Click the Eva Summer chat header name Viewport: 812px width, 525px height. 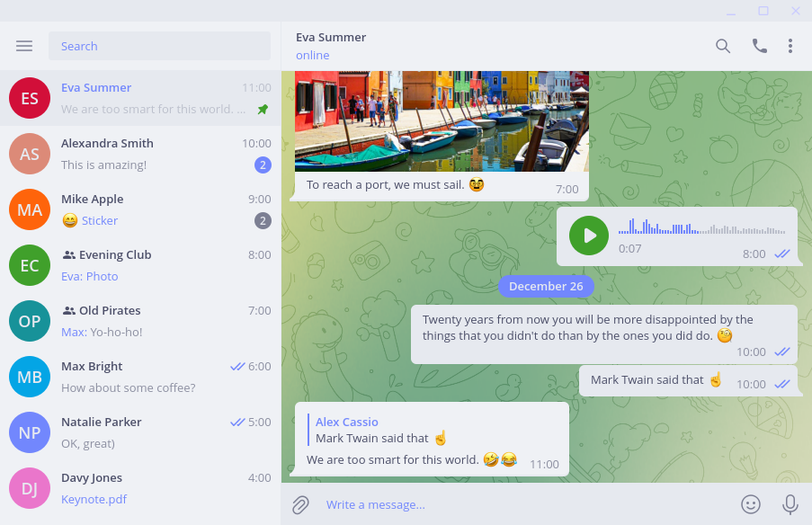pos(331,37)
